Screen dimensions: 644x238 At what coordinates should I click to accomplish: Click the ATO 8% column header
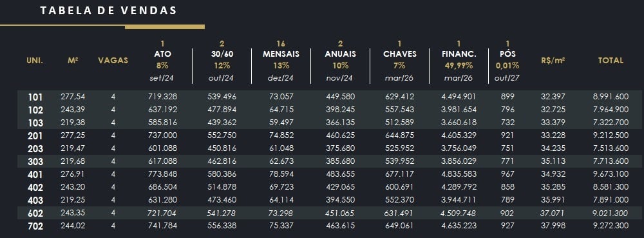(x=163, y=61)
